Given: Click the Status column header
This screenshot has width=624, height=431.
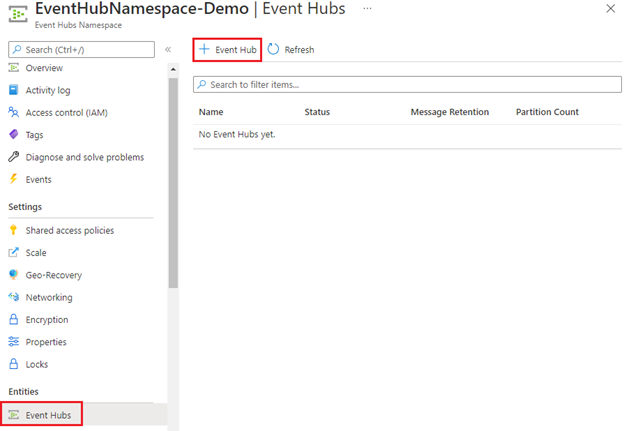Looking at the screenshot, I should pyautogui.click(x=317, y=112).
